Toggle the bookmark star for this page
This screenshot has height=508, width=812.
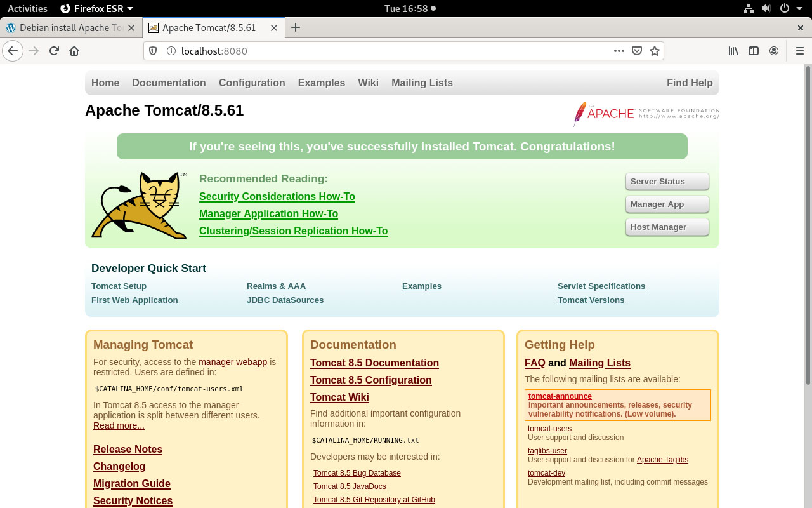click(654, 50)
